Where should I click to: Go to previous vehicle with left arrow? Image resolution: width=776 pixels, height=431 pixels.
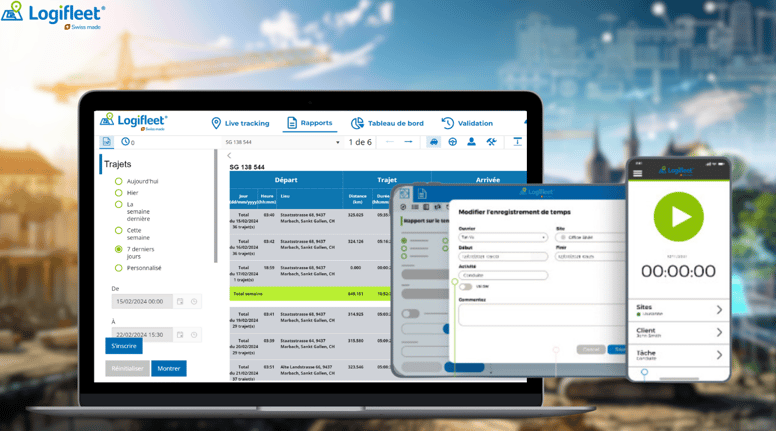tap(390, 142)
